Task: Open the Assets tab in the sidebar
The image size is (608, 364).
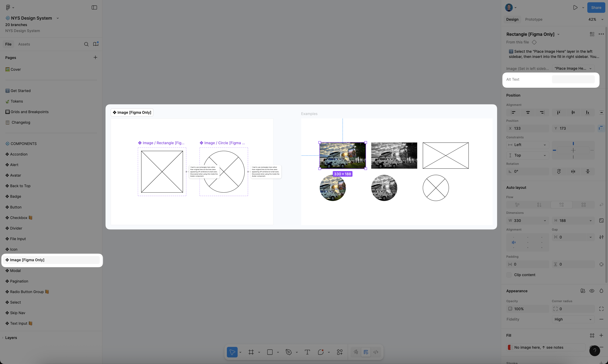Action: click(x=24, y=44)
